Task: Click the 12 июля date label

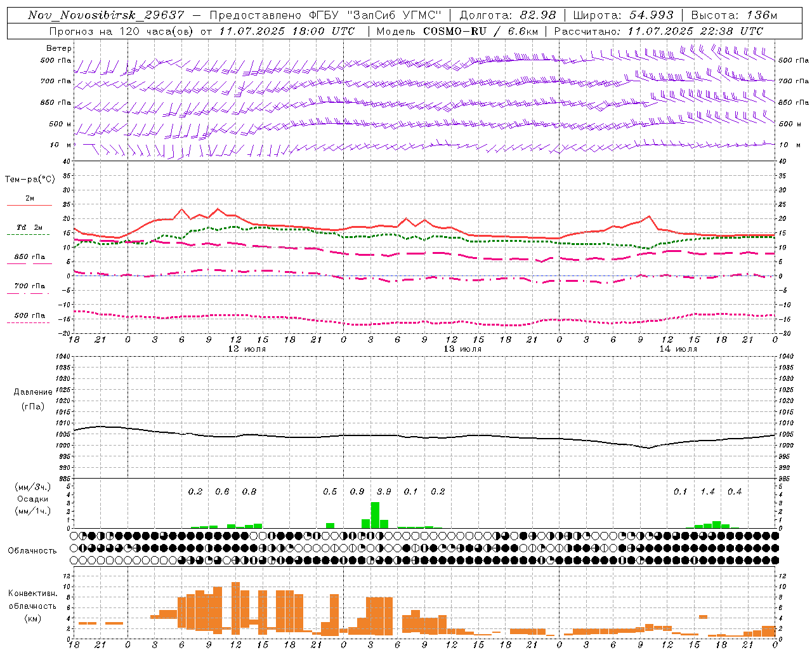Action: pyautogui.click(x=247, y=349)
